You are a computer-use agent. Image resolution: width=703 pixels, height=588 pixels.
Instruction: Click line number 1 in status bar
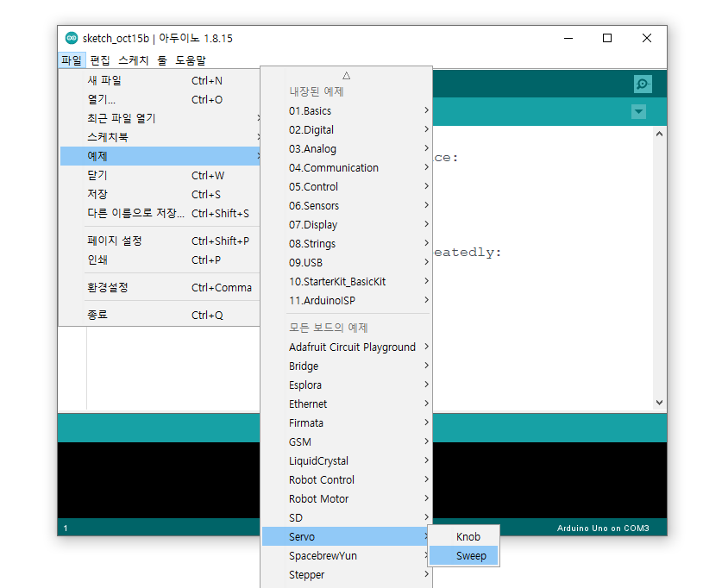point(66,528)
